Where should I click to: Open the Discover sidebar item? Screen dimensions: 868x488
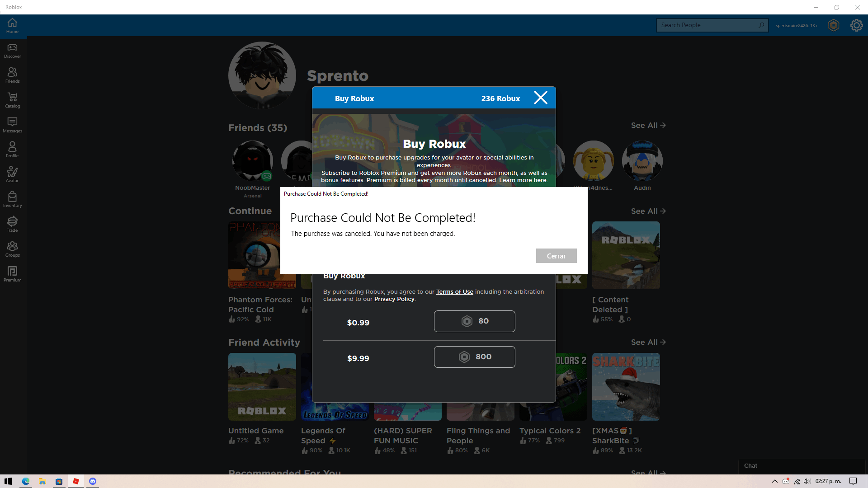coord(12,51)
